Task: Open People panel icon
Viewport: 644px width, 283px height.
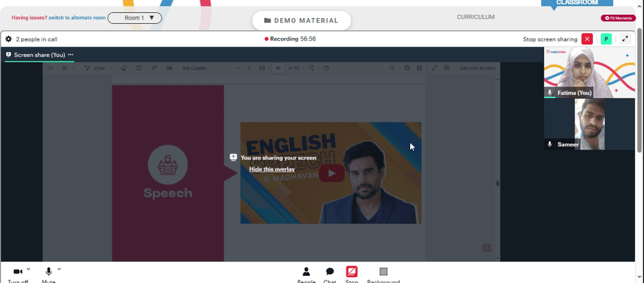Action: 307,271
